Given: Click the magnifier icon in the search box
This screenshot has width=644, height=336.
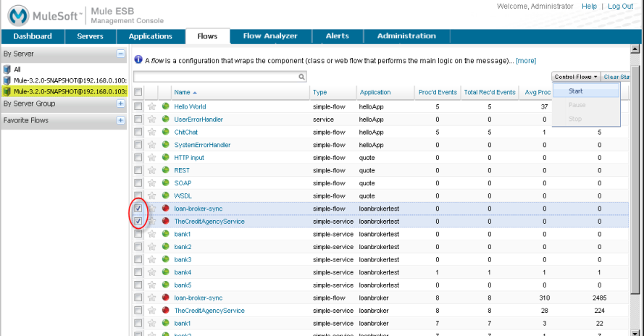Looking at the screenshot, I should (302, 76).
